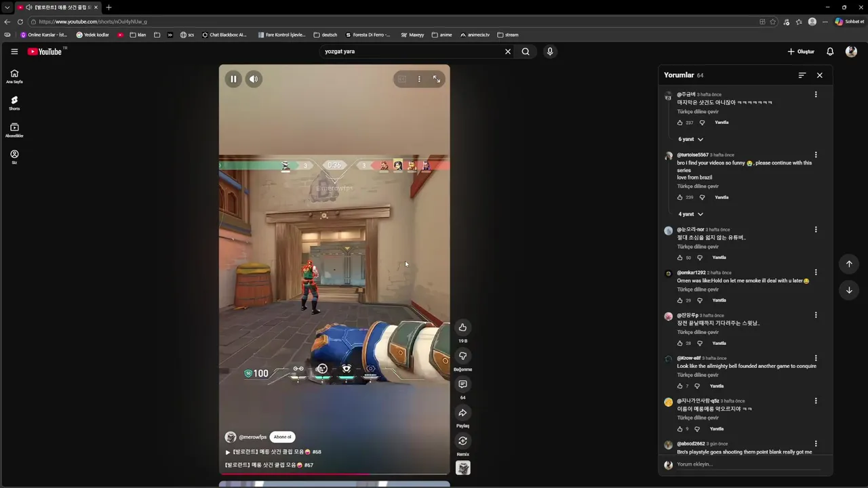Open the browser tab list dropdown
The width and height of the screenshot is (868, 488).
(7, 7)
